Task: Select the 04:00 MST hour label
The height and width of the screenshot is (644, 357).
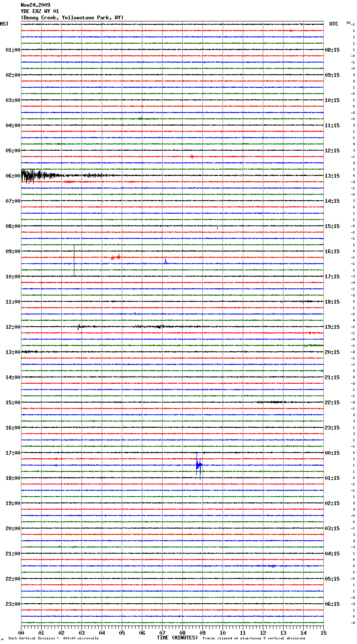Action: (13, 126)
